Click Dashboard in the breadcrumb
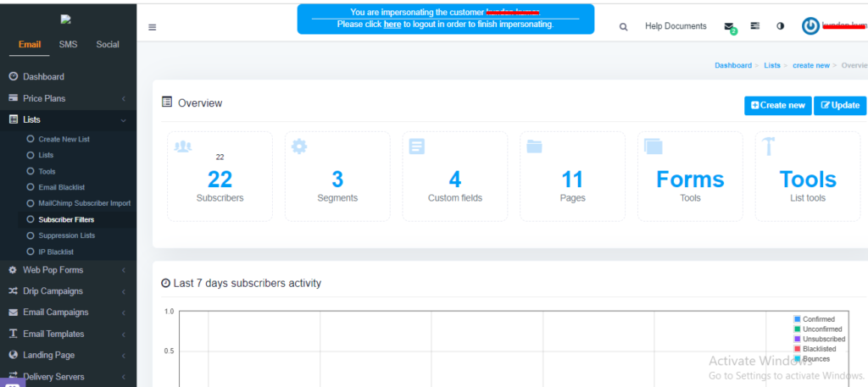Viewport: 868px width, 387px height. (x=732, y=65)
